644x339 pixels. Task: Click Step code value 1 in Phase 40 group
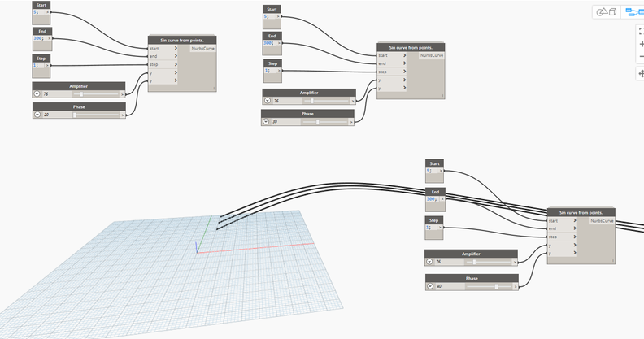[x=428, y=228]
